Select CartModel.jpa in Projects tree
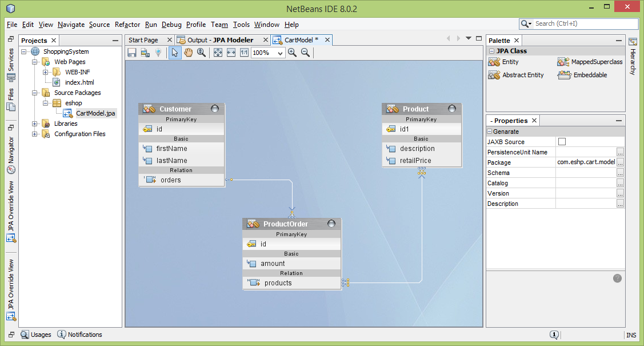Image resolution: width=644 pixels, height=346 pixels. coord(95,113)
